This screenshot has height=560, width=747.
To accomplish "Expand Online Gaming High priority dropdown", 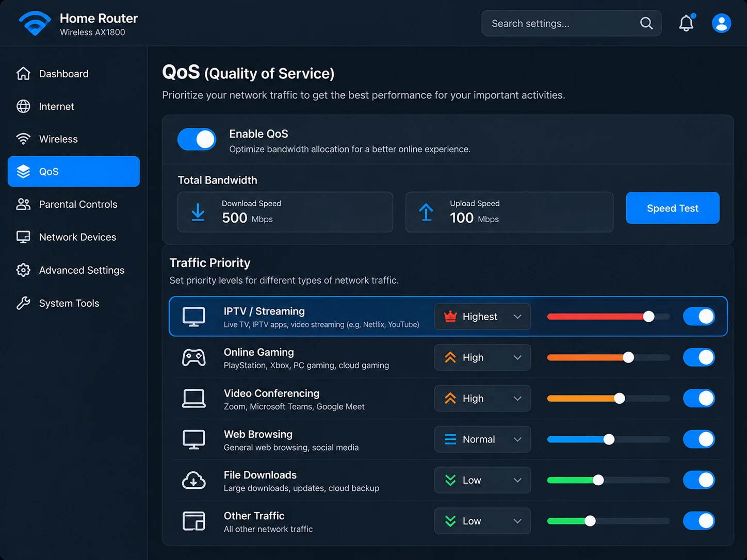I will pos(482,357).
